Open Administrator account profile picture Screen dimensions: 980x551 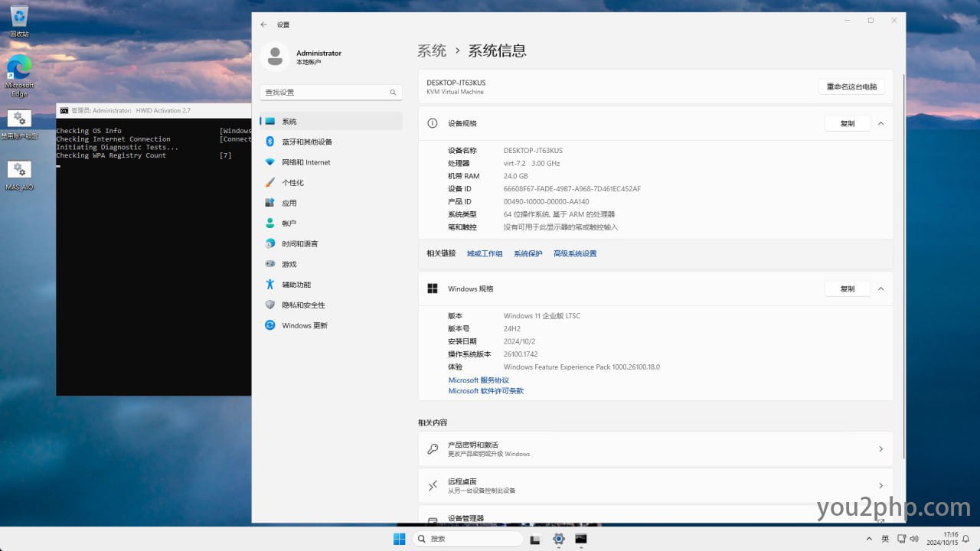coord(274,57)
